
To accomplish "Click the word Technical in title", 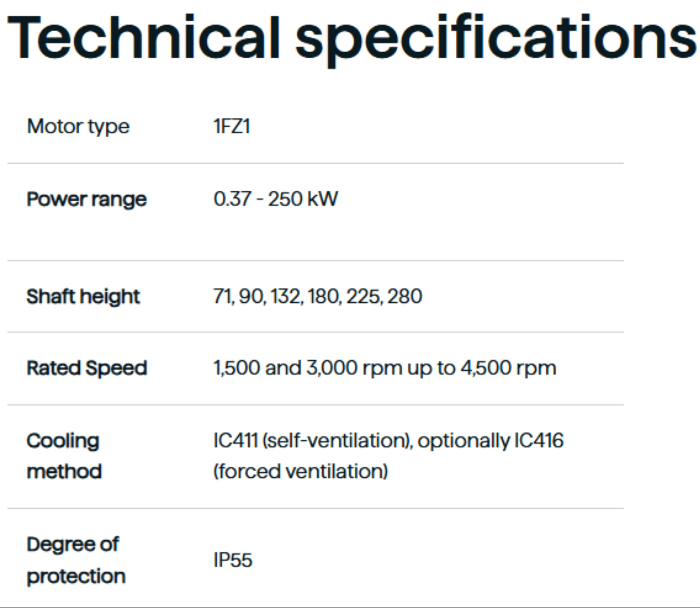I will tap(143, 37).
